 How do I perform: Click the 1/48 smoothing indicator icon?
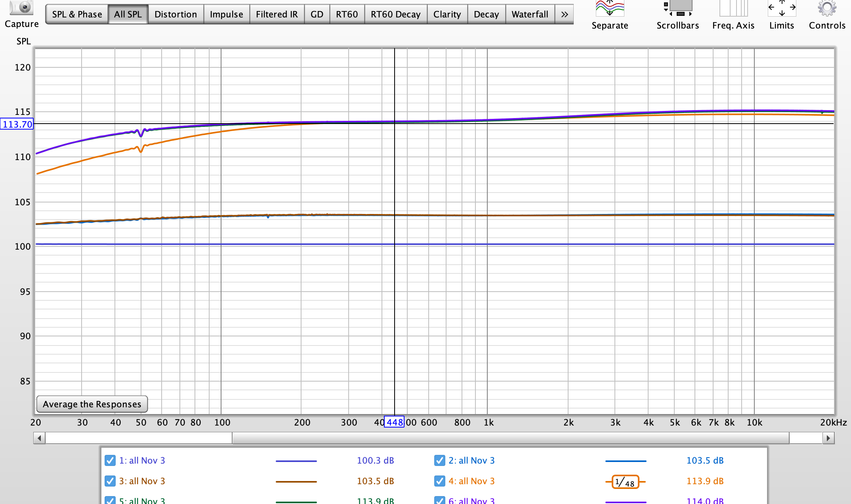click(x=626, y=482)
